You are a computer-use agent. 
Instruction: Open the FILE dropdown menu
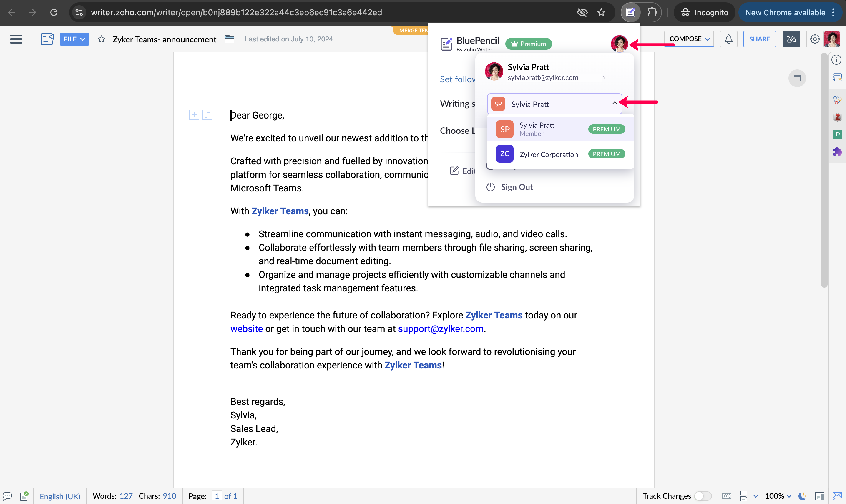point(74,39)
